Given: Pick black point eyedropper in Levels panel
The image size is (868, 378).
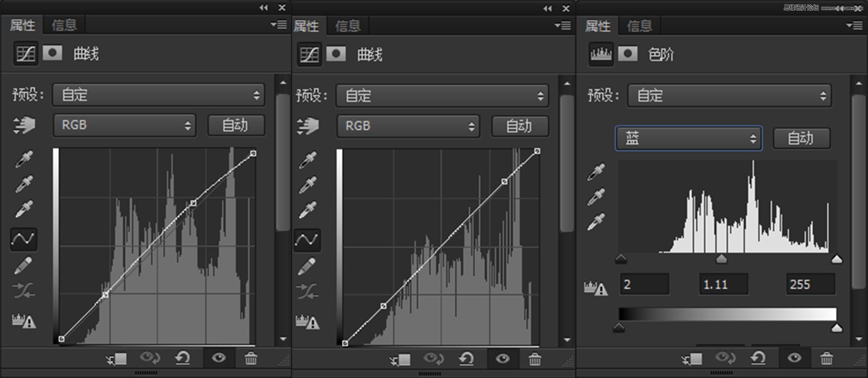Looking at the screenshot, I should pyautogui.click(x=597, y=172).
